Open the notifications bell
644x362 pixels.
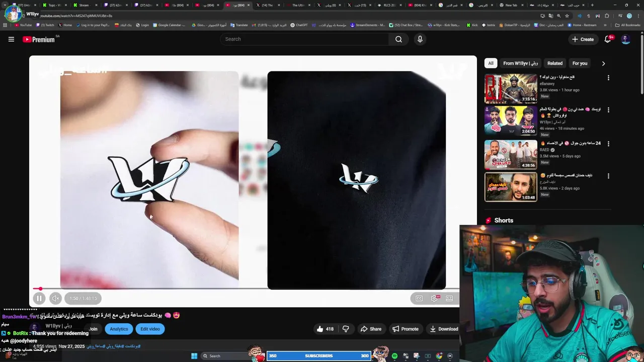point(608,39)
